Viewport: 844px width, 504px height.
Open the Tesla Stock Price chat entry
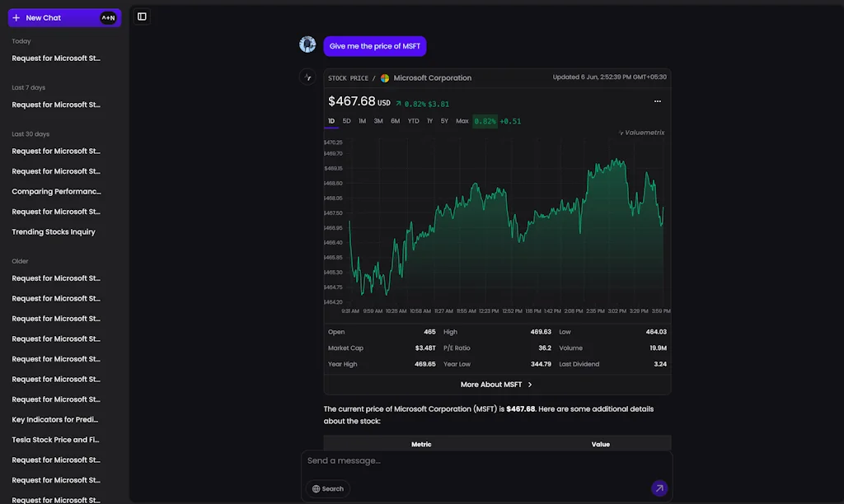54,439
